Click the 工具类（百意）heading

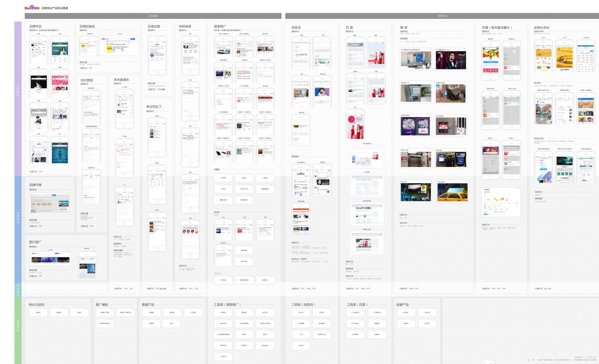pos(357,305)
